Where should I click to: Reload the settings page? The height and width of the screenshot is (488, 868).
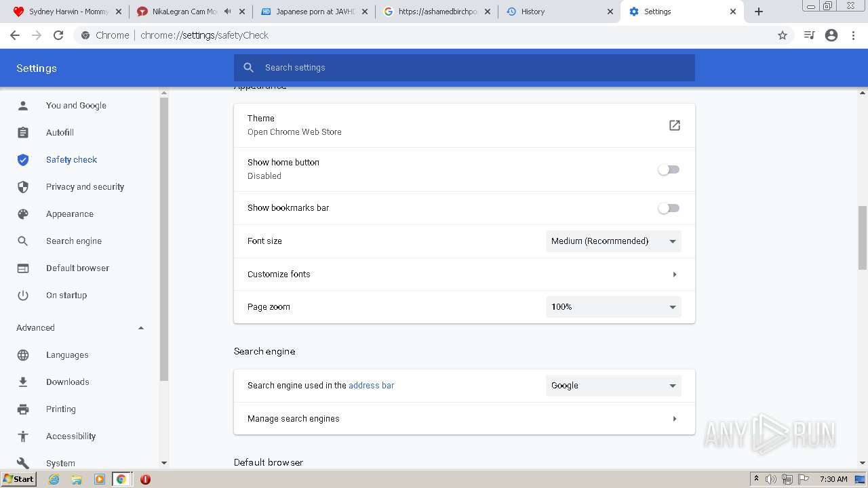(x=58, y=35)
